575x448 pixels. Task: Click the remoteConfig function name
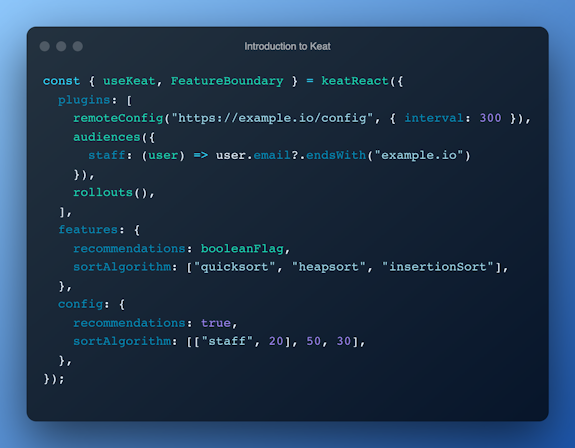118,118
